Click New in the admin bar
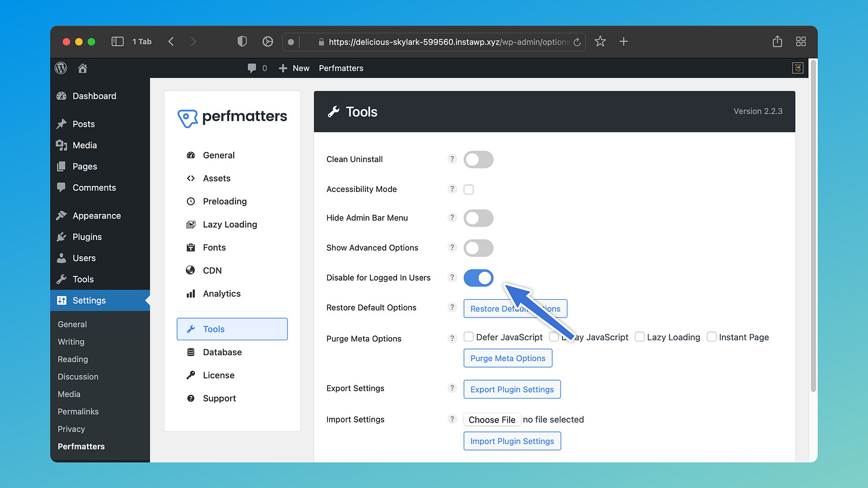 click(x=294, y=68)
